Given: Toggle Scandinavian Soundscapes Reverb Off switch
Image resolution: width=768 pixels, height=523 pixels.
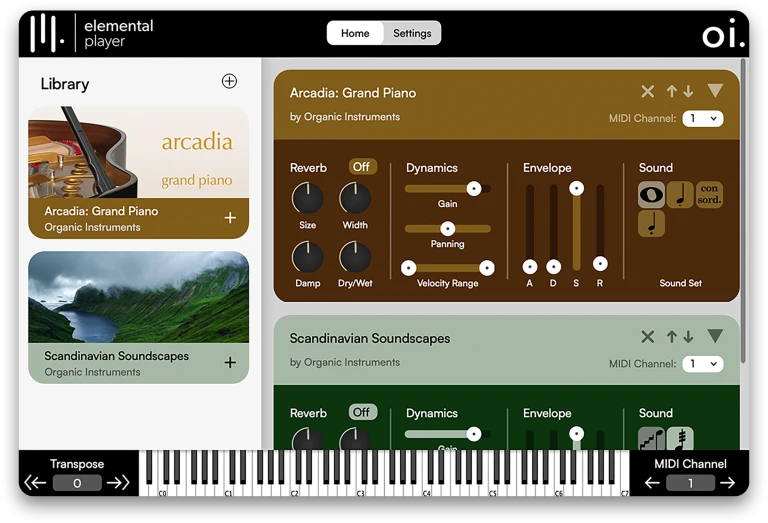Looking at the screenshot, I should pyautogui.click(x=362, y=412).
